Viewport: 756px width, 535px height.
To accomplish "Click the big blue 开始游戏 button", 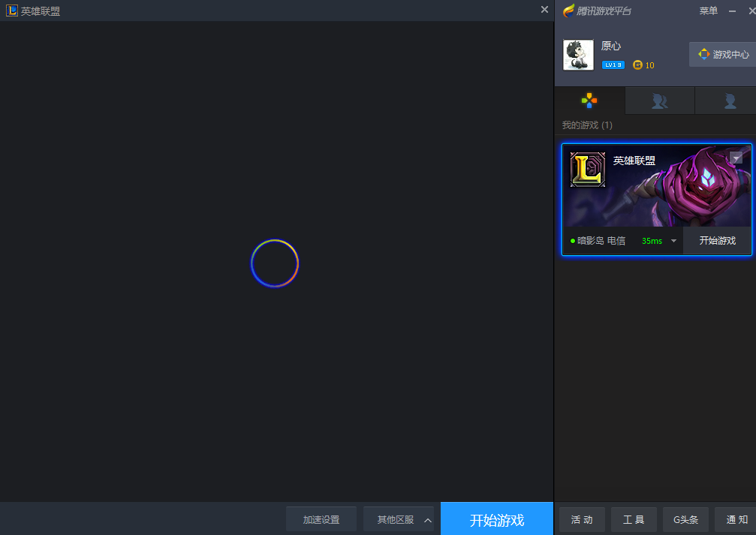I will [x=496, y=519].
